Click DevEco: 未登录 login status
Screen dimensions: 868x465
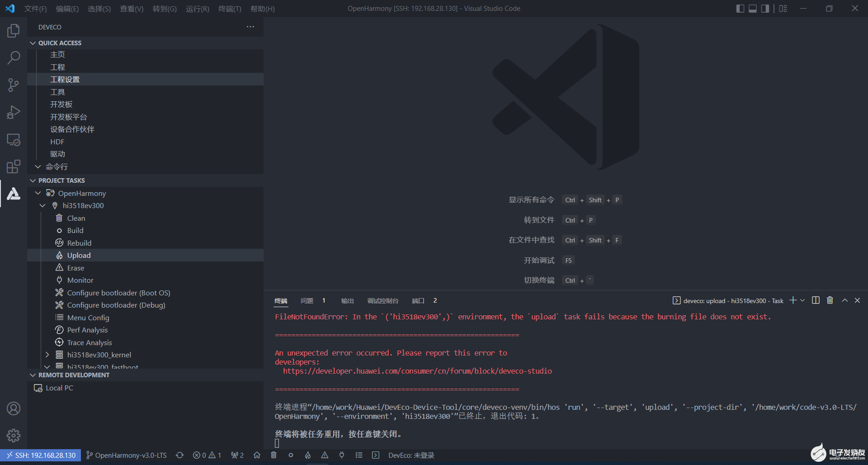pyautogui.click(x=411, y=455)
